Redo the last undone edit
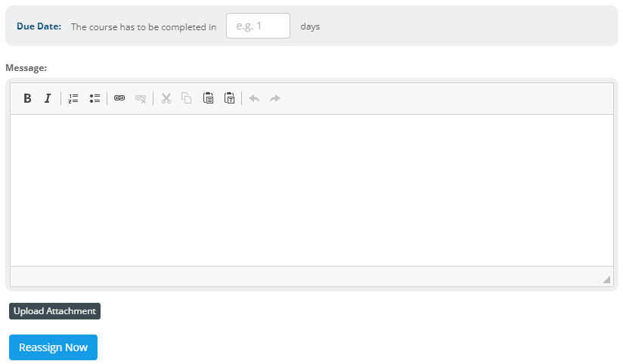 point(275,98)
